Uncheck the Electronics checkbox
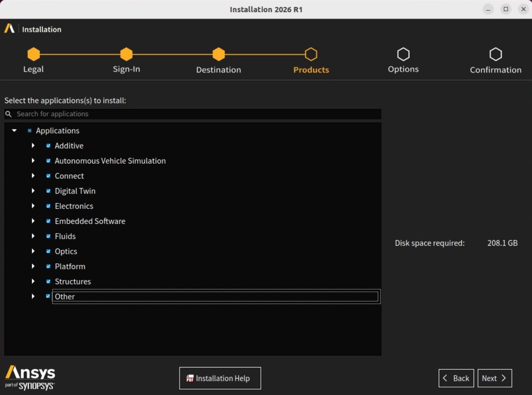The image size is (532, 395). pos(48,206)
